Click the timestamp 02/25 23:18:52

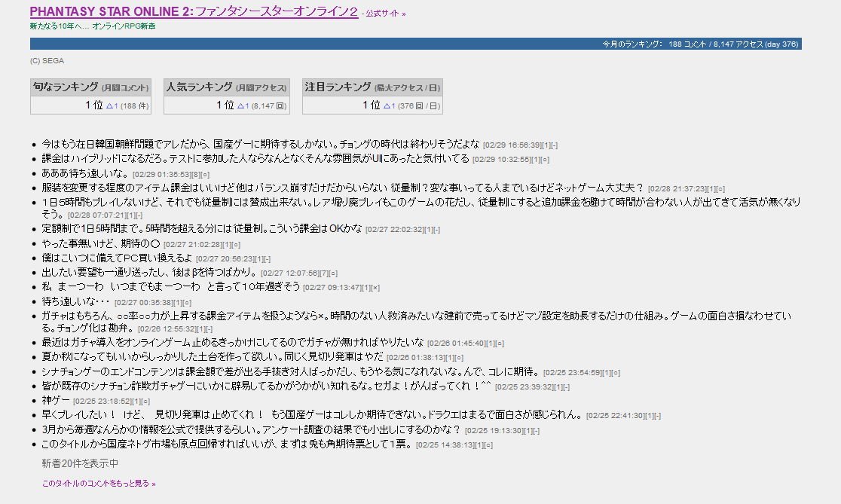pyautogui.click(x=103, y=402)
